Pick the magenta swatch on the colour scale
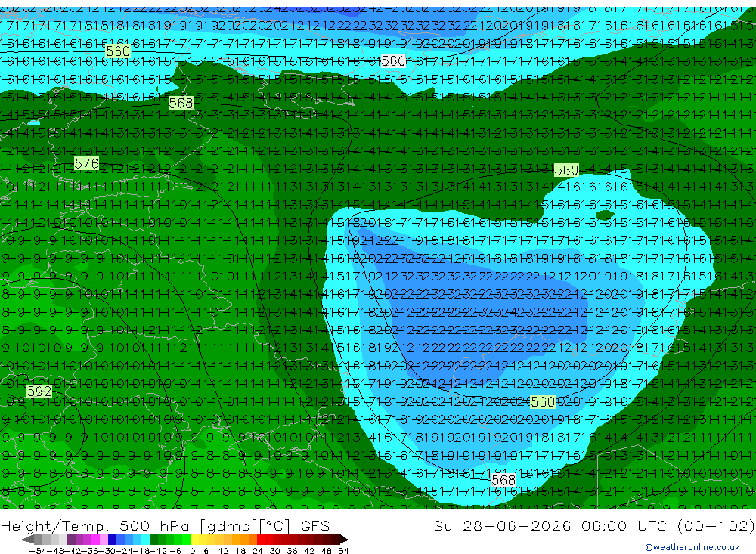 pos(95,539)
